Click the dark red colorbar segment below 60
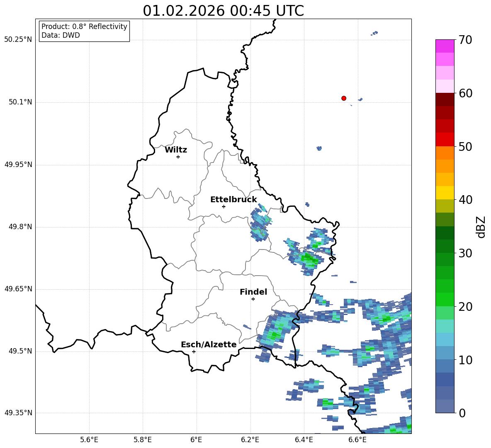491x448 pixels. [445, 99]
